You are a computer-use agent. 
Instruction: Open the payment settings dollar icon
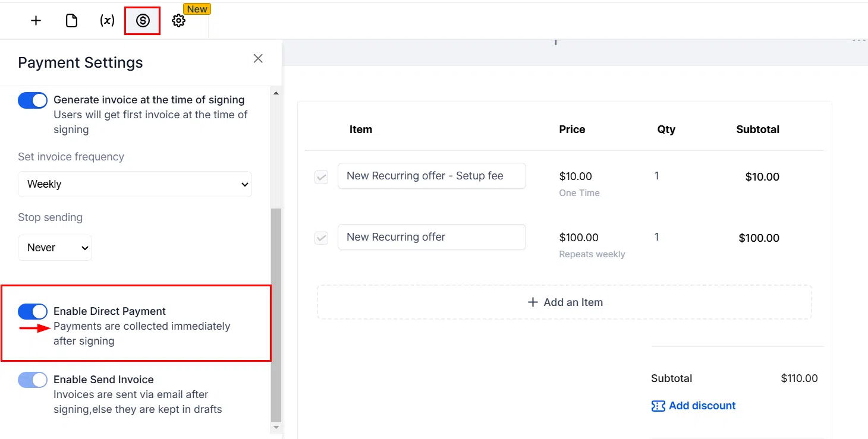(143, 21)
